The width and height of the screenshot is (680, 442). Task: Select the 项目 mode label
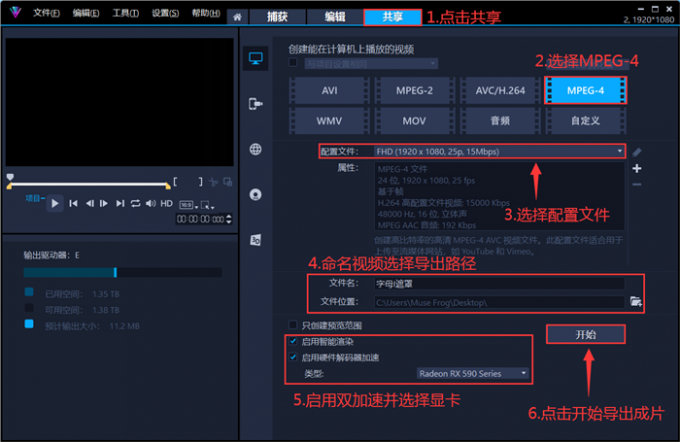coord(35,198)
